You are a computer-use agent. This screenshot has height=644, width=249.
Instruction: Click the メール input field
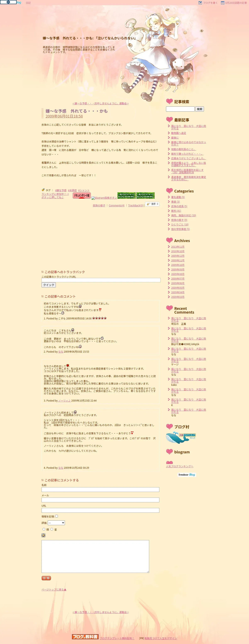(x=100, y=500)
